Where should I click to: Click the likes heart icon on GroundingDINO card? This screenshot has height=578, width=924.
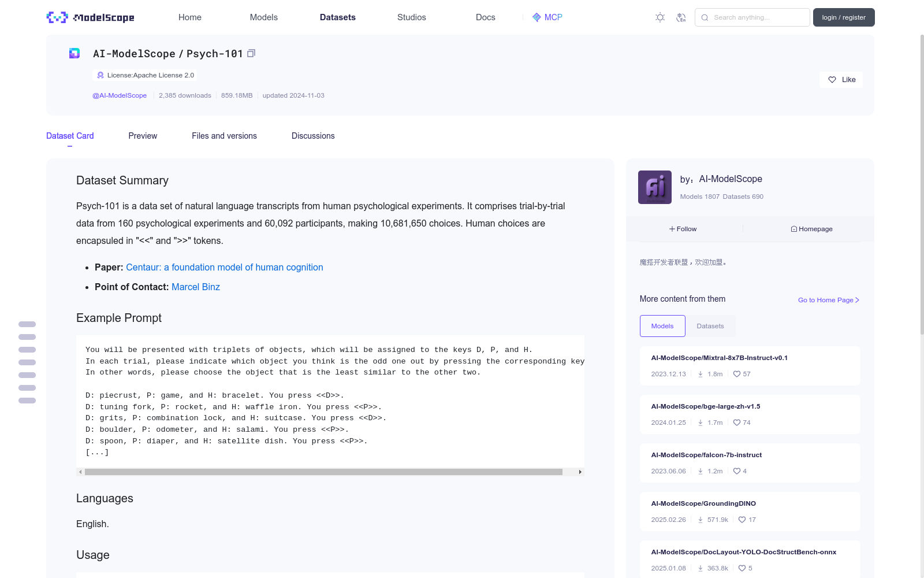click(x=742, y=520)
